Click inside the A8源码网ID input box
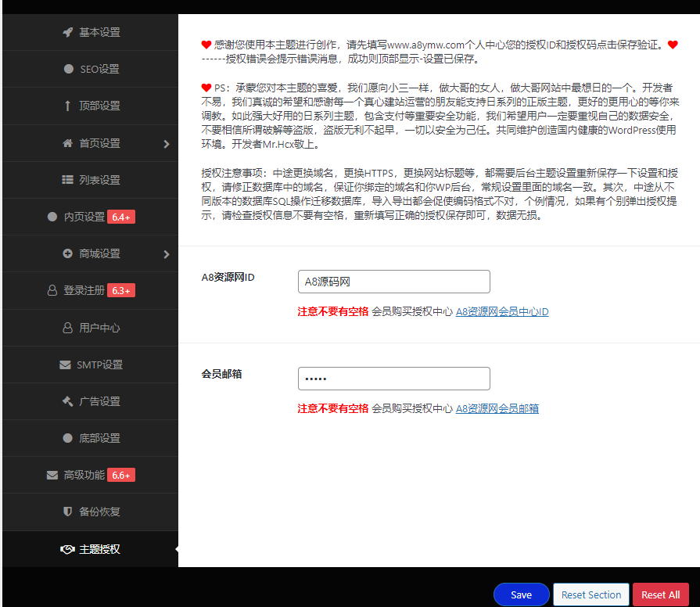This screenshot has width=700, height=607. coord(393,282)
